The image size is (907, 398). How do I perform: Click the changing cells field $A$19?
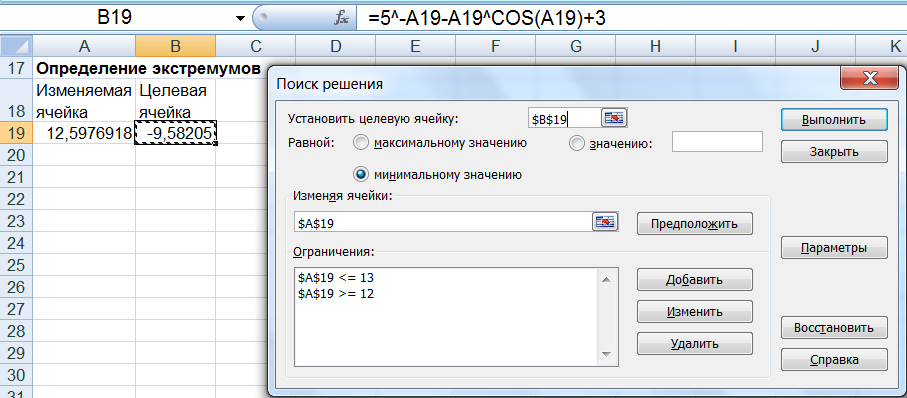click(443, 223)
